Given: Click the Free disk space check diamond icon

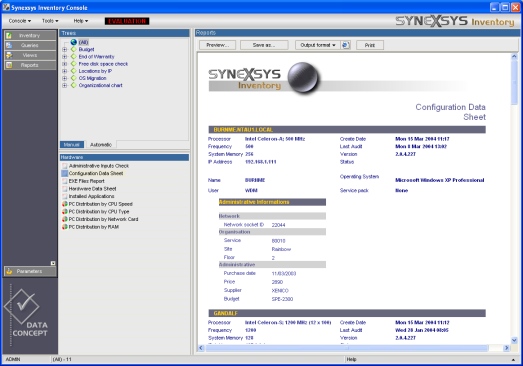Looking at the screenshot, I should 74,64.
